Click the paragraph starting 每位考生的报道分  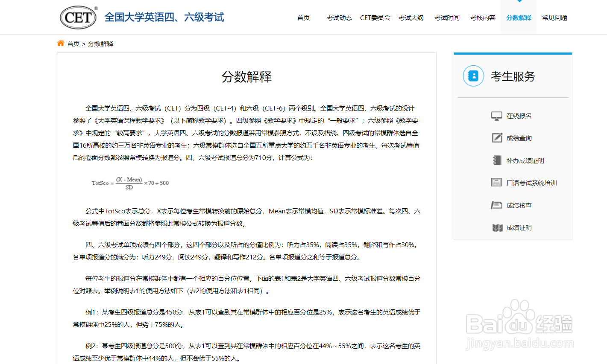tap(246, 285)
